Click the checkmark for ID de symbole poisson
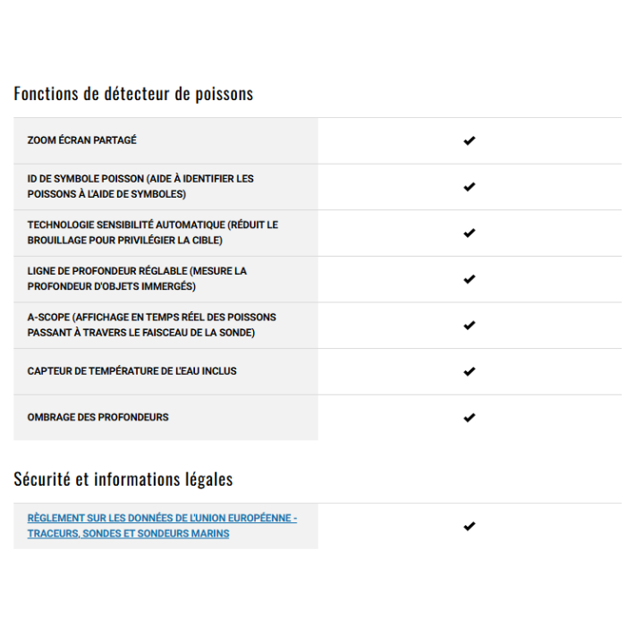The height and width of the screenshot is (644, 644). tap(469, 187)
